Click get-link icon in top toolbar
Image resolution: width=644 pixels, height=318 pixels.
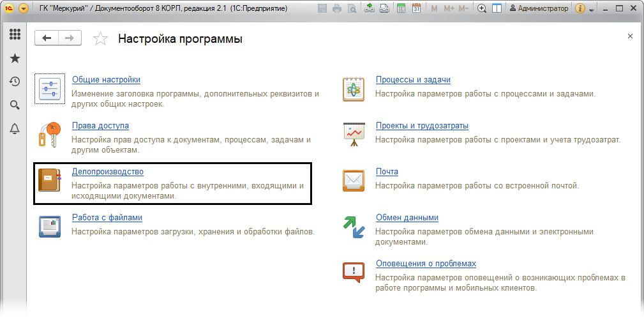370,9
